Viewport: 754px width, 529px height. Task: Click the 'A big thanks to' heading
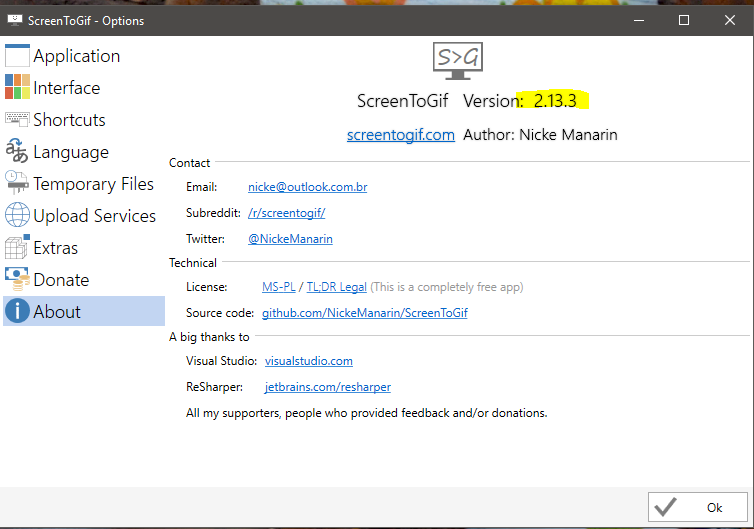209,337
